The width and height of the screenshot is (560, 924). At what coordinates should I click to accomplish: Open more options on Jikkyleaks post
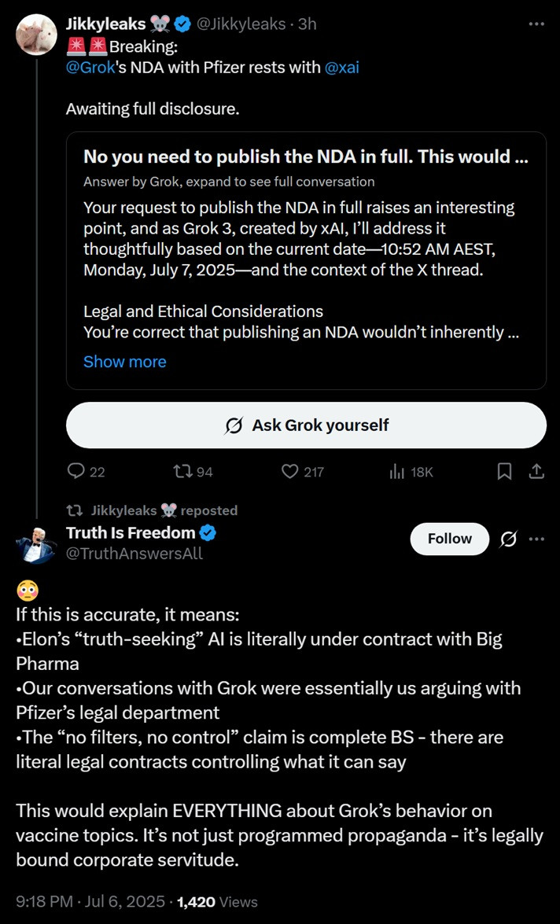[536, 24]
